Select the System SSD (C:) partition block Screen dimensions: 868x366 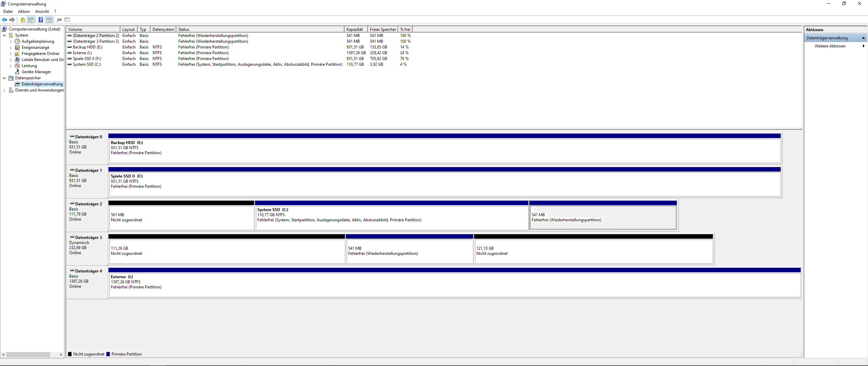pyautogui.click(x=391, y=217)
